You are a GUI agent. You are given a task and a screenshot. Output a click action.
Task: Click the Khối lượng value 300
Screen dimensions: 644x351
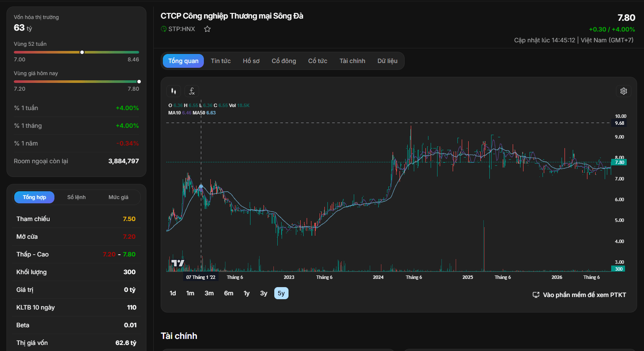click(130, 272)
